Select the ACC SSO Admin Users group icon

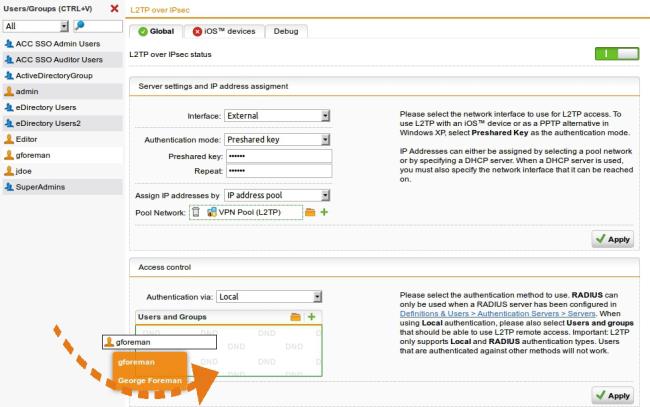(x=9, y=44)
